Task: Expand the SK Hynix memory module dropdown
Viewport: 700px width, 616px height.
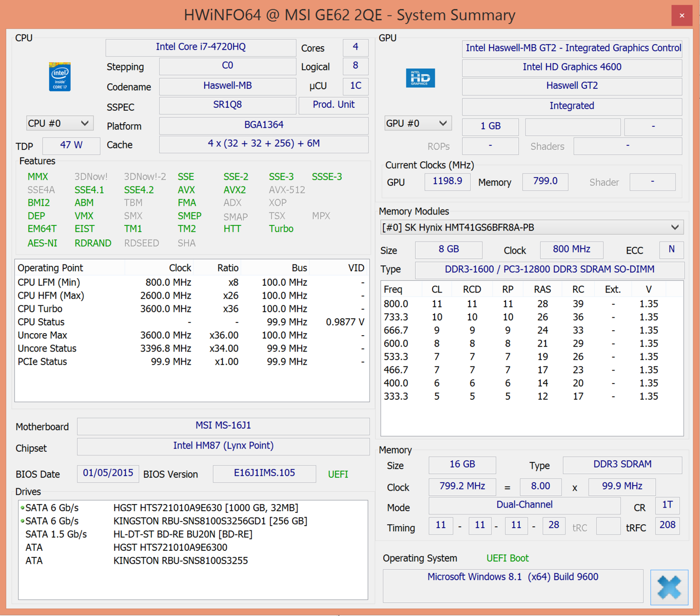Action: (x=532, y=227)
